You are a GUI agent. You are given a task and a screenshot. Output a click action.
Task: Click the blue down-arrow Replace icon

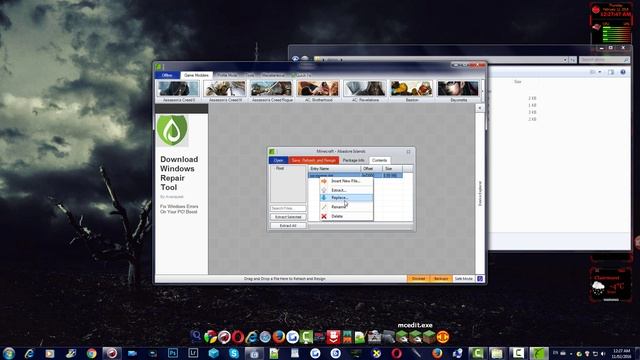(x=324, y=198)
